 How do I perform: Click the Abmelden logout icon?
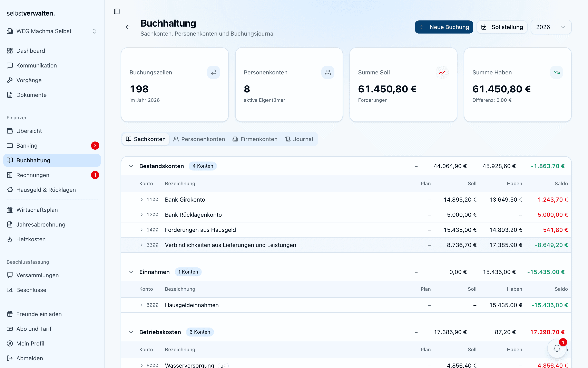point(10,358)
